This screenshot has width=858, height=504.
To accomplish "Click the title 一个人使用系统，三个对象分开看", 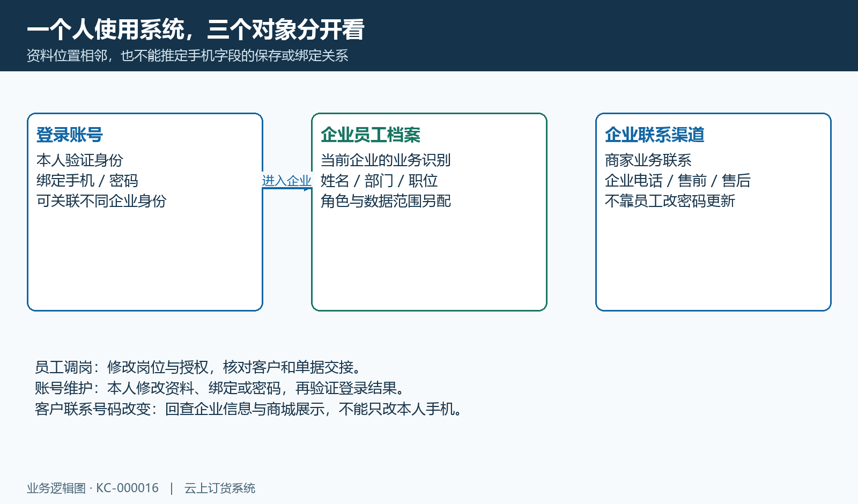I will pyautogui.click(x=196, y=29).
